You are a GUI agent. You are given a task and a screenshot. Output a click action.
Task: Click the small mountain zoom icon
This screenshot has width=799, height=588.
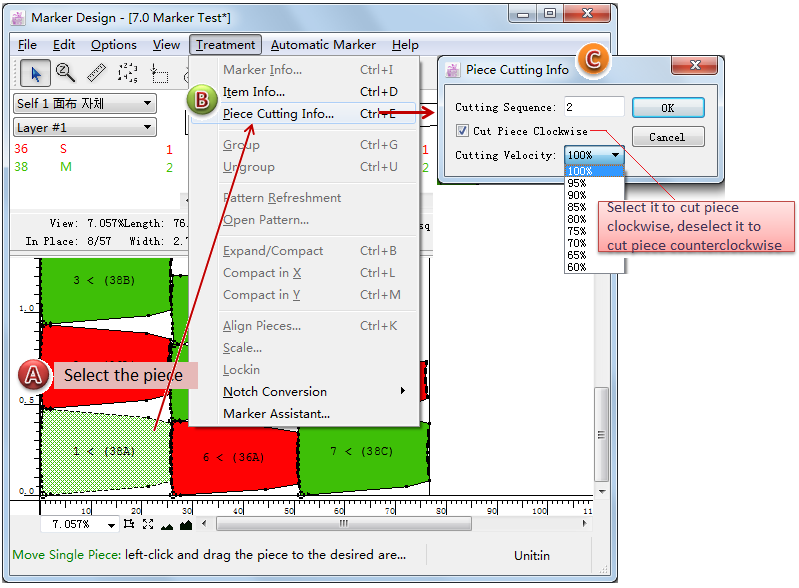(167, 524)
